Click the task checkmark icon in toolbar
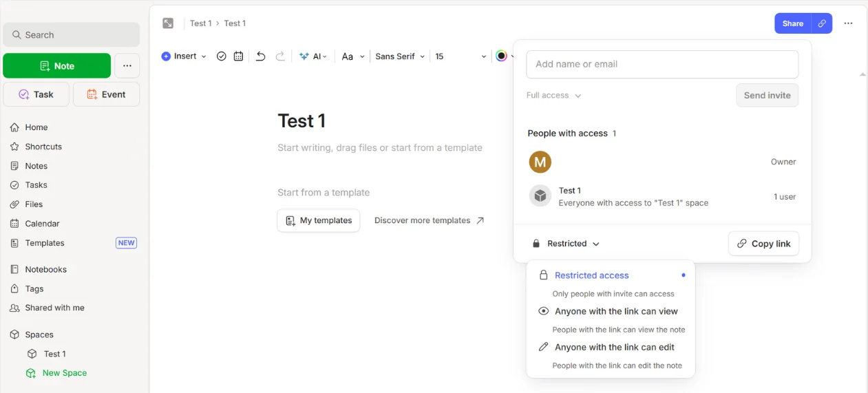The image size is (868, 393). click(x=222, y=56)
